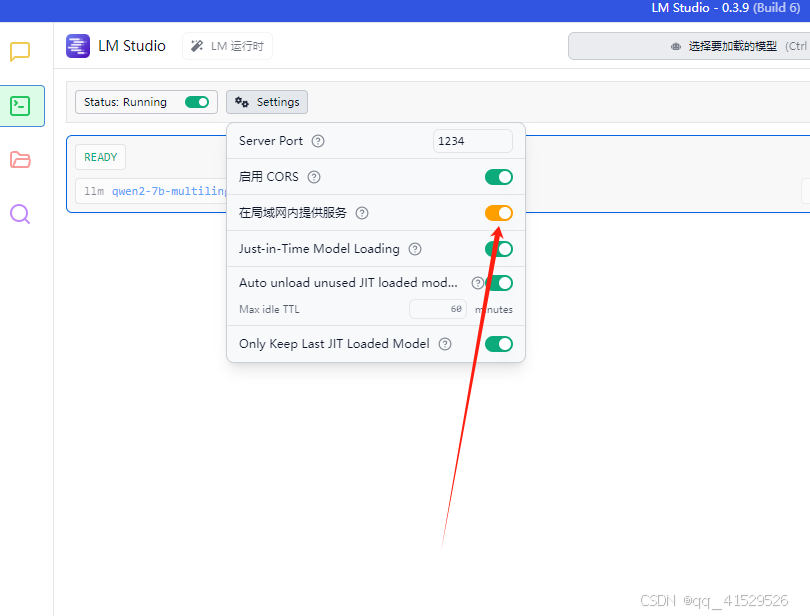The height and width of the screenshot is (616, 810).
Task: Toggle the 在局域网内提供服务 switch
Action: [499, 213]
